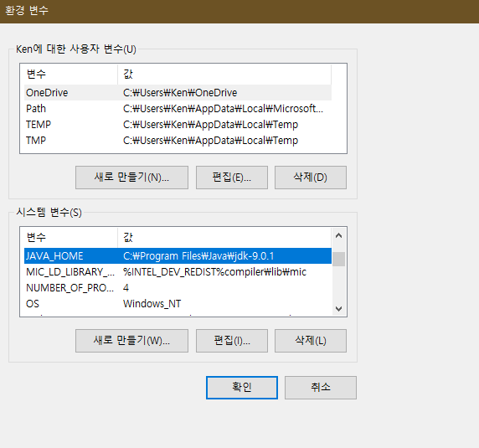Click the 새로 만들기(W)... button for system variables
The height and width of the screenshot is (448, 479).
tap(131, 341)
